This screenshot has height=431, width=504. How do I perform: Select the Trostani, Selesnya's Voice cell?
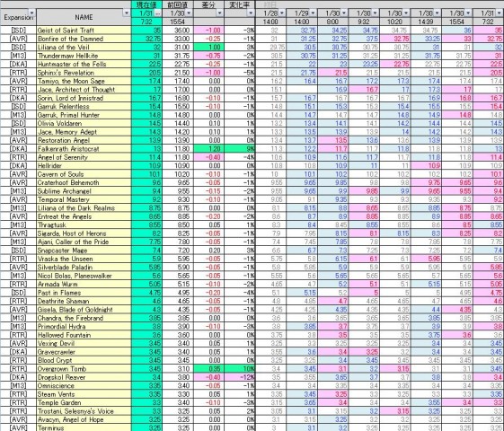click(84, 410)
